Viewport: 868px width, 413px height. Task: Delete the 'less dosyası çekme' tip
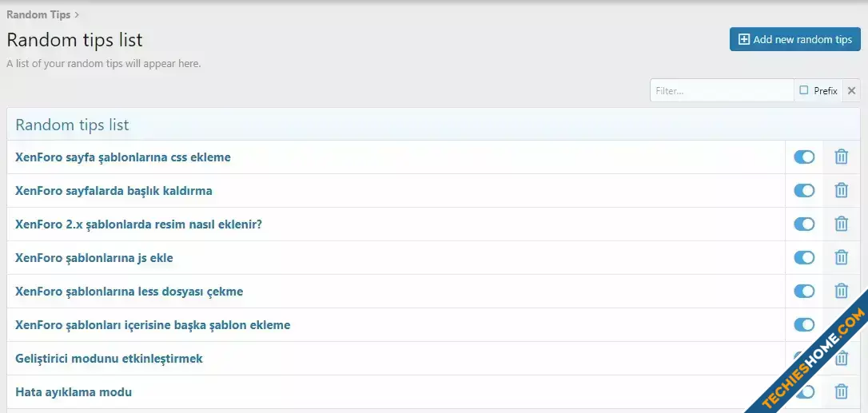(x=841, y=292)
